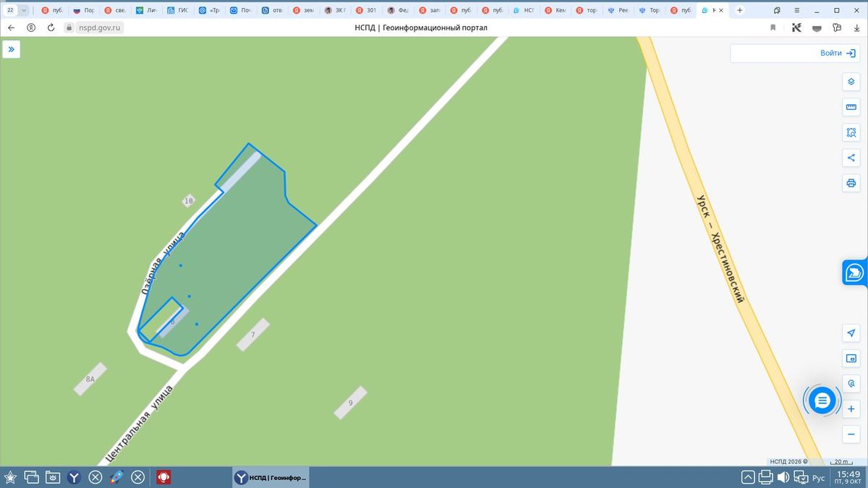Click the Урск — Хрестиновский road label

[x=720, y=248]
